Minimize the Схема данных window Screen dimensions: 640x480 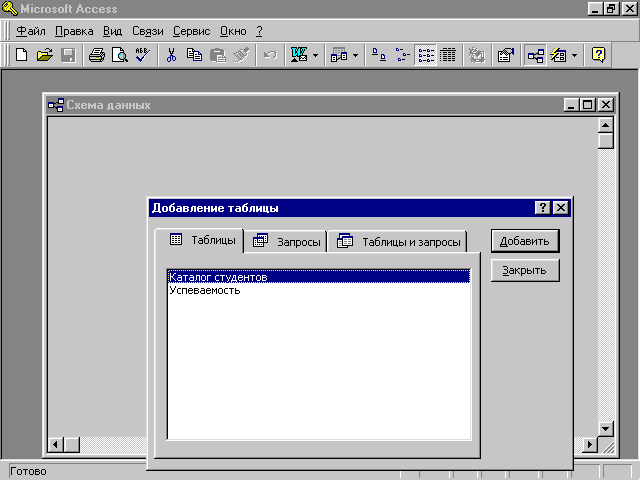click(x=571, y=105)
